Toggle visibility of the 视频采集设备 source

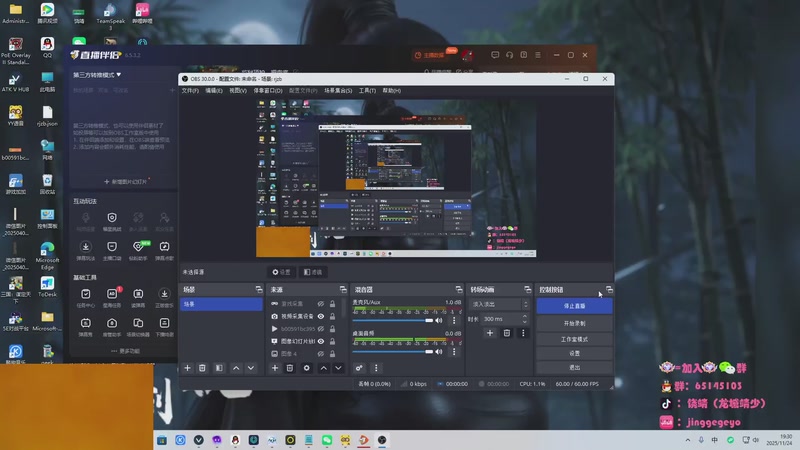click(321, 316)
